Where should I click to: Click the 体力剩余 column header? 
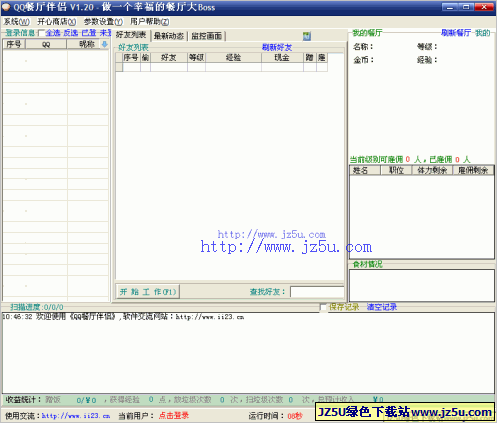[x=432, y=170]
